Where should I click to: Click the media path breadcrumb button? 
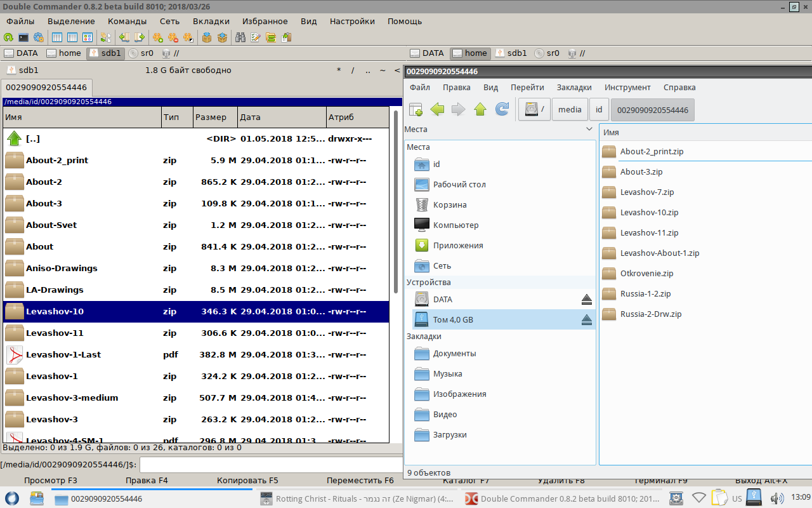(570, 110)
